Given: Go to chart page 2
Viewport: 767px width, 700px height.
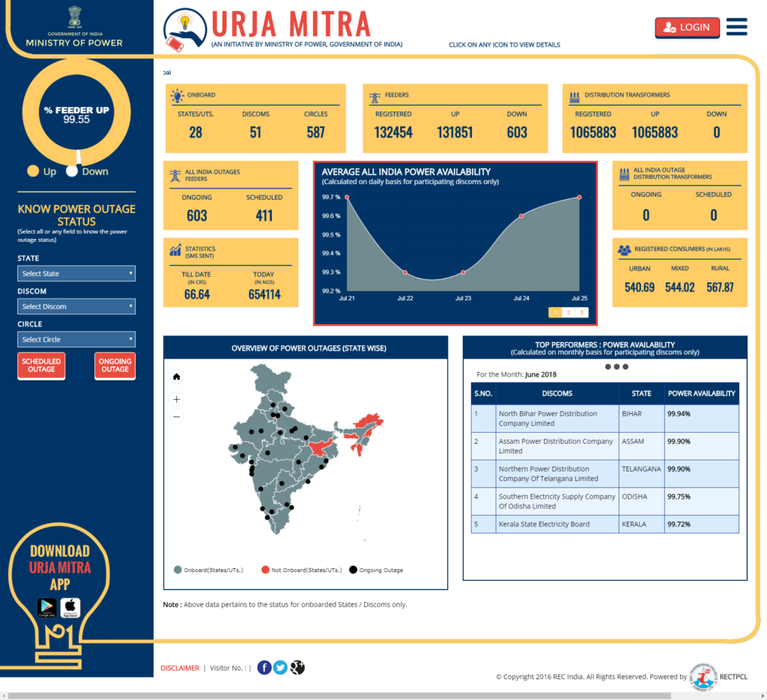Looking at the screenshot, I should (568, 312).
